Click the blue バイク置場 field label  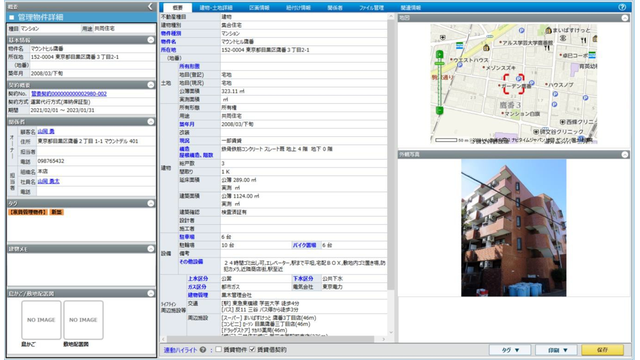click(304, 245)
